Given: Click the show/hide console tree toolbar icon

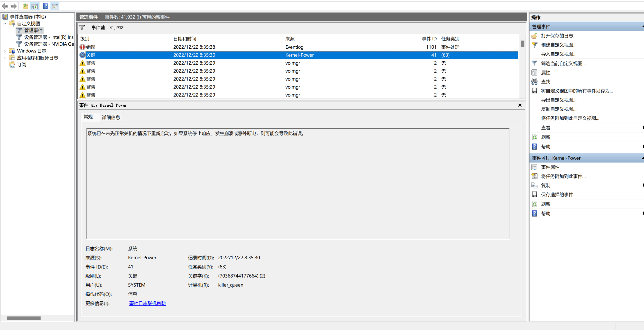Looking at the screenshot, I should click(35, 6).
